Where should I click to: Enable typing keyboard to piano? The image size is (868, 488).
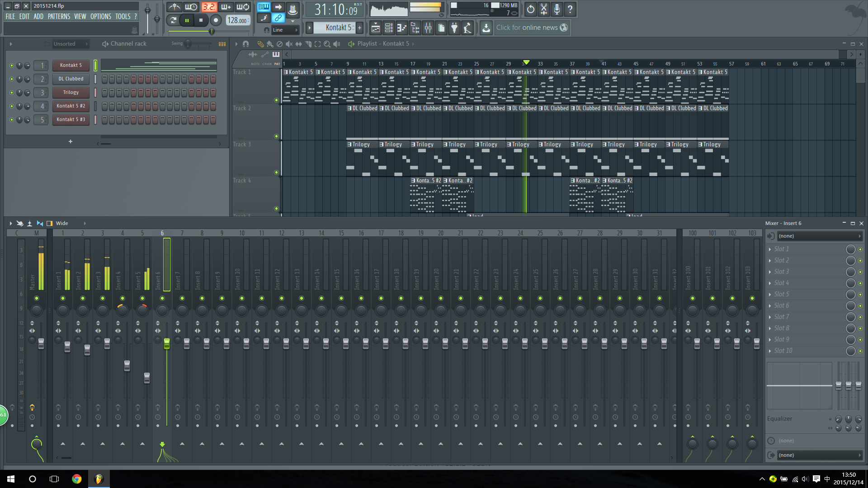pos(264,7)
